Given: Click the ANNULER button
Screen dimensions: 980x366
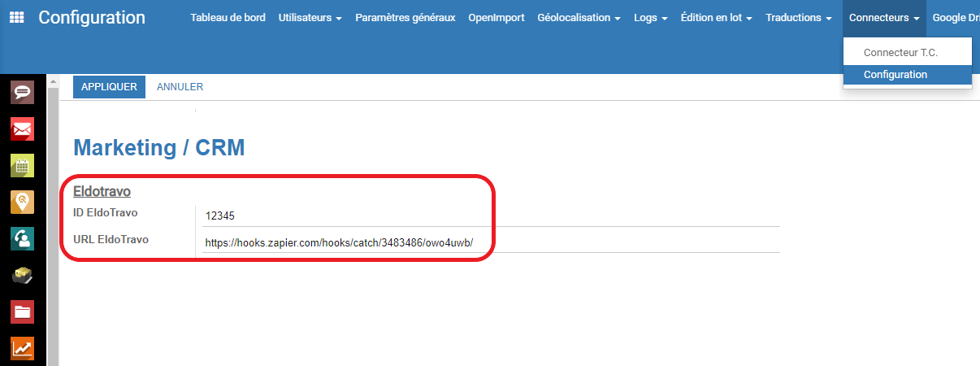Looking at the screenshot, I should coord(180,87).
